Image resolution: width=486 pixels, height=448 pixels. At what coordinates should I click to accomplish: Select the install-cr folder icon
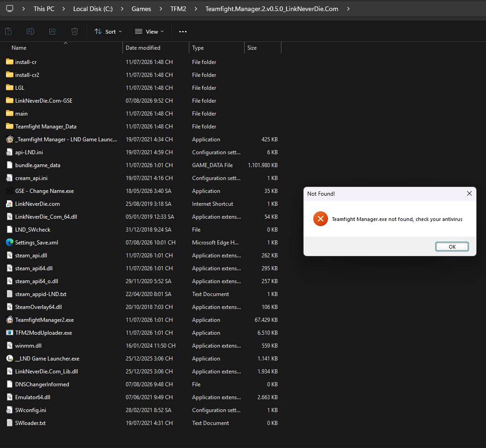click(10, 62)
